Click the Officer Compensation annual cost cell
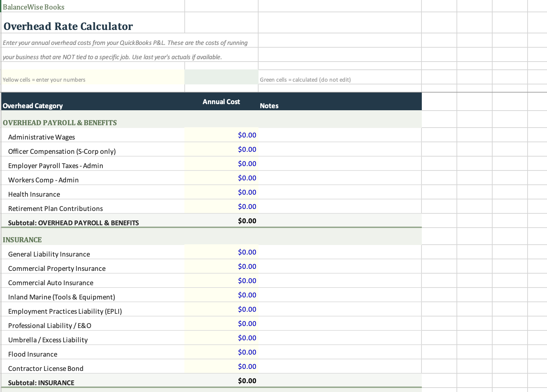The width and height of the screenshot is (547, 392). pos(221,149)
